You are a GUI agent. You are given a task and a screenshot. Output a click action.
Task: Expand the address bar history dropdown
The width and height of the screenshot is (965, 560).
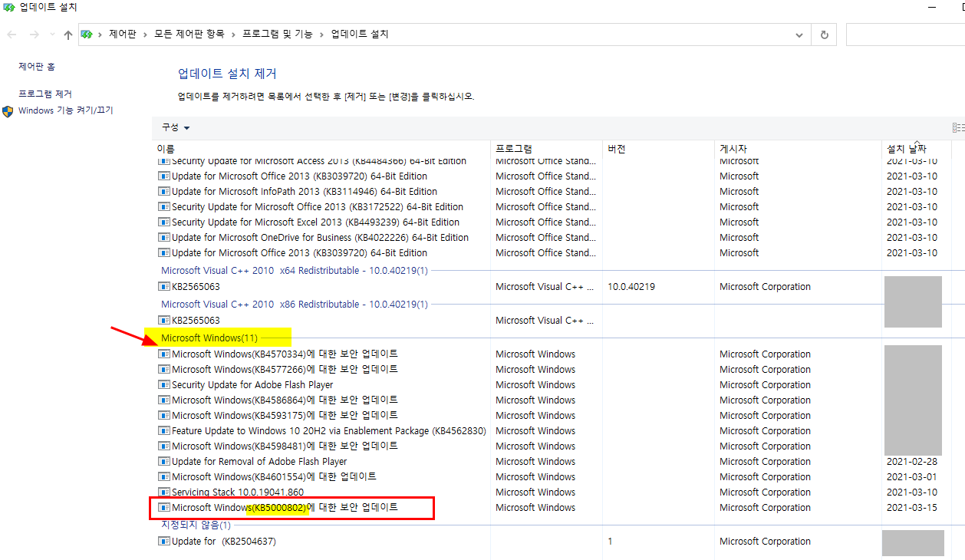800,35
